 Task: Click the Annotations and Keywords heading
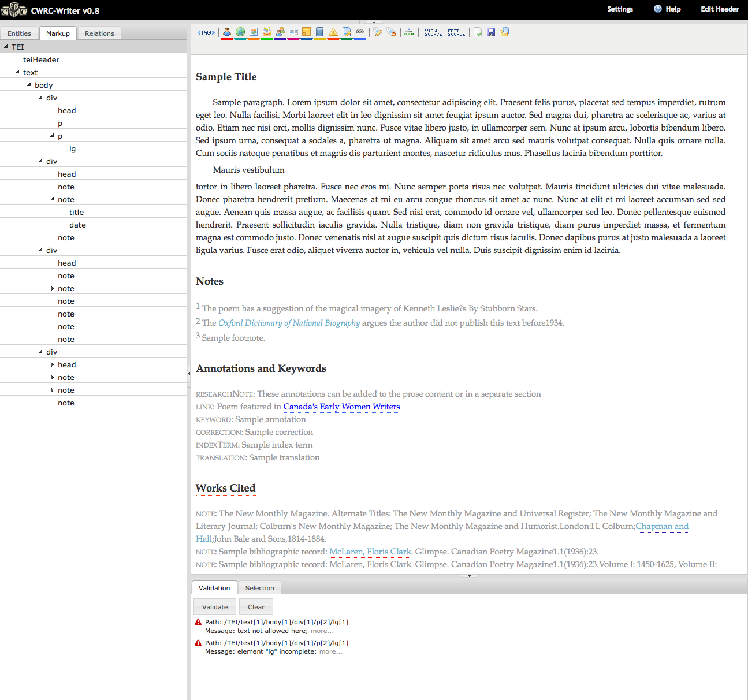261,368
